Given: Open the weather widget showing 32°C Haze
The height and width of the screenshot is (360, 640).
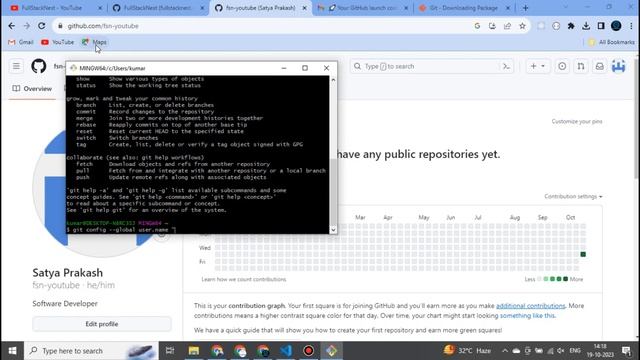Looking at the screenshot, I should (468, 351).
